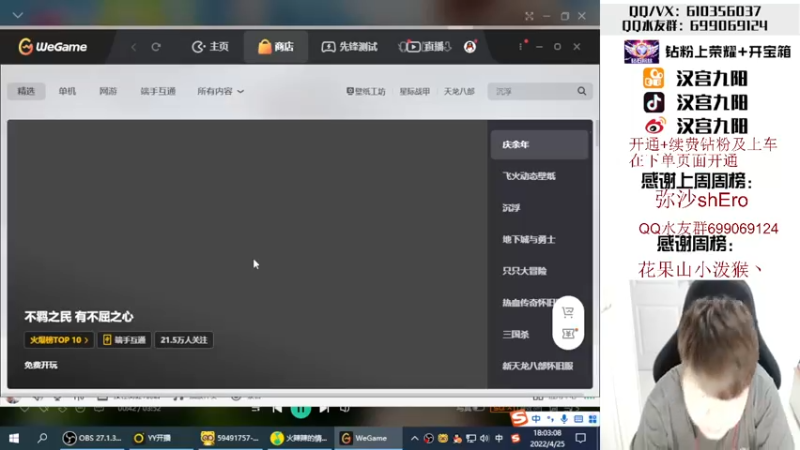Click the magnifier search icon
800x450 pixels.
point(582,91)
